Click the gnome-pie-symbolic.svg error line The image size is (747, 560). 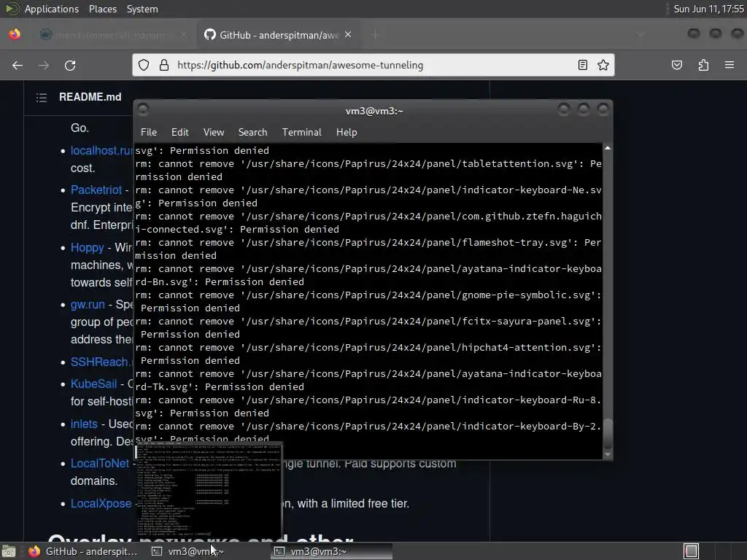pyautogui.click(x=368, y=301)
